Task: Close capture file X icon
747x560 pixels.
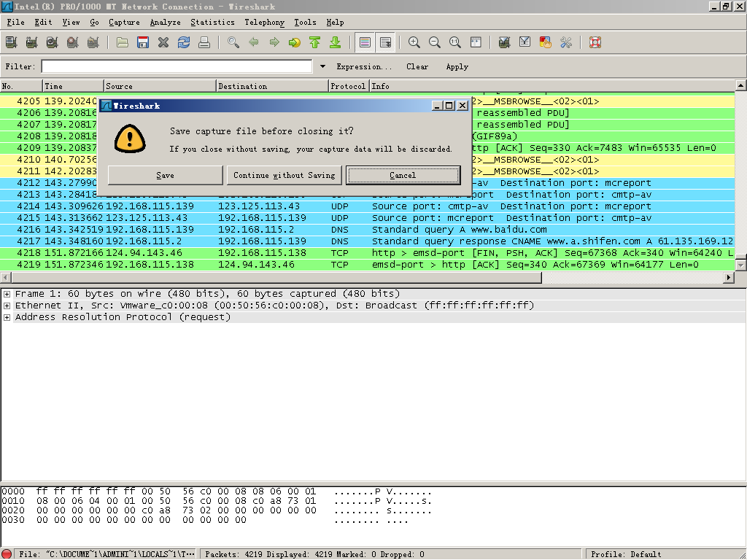Action: tap(163, 42)
